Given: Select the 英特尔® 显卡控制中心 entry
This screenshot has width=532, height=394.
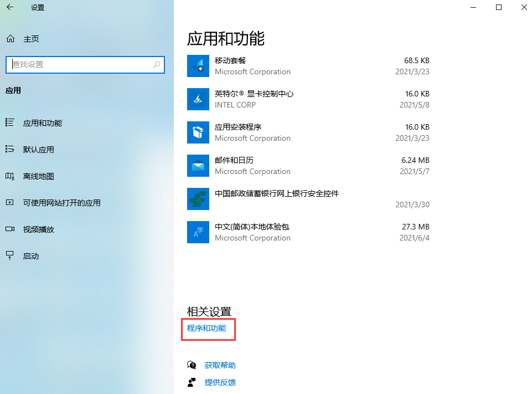Looking at the screenshot, I should point(254,94).
